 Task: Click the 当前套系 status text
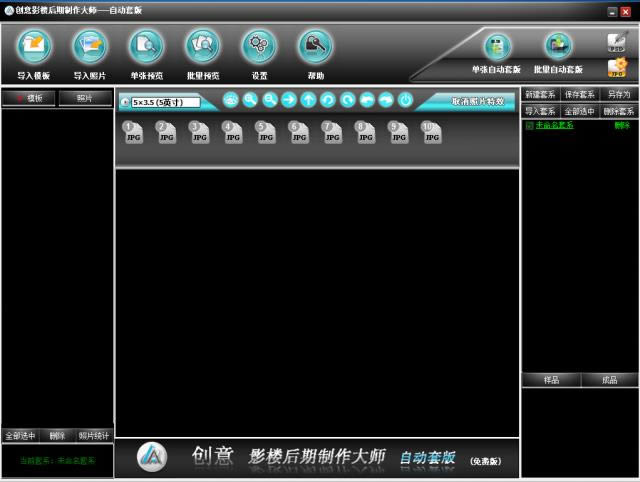point(58,461)
